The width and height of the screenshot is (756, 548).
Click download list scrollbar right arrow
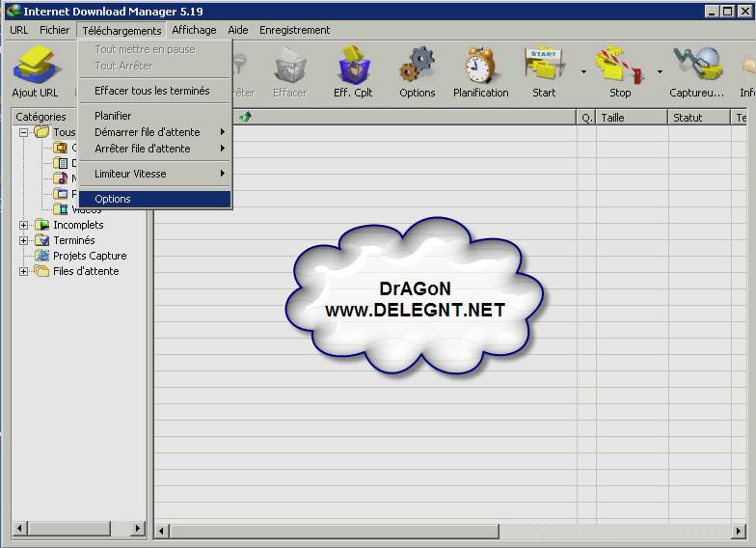point(739,531)
